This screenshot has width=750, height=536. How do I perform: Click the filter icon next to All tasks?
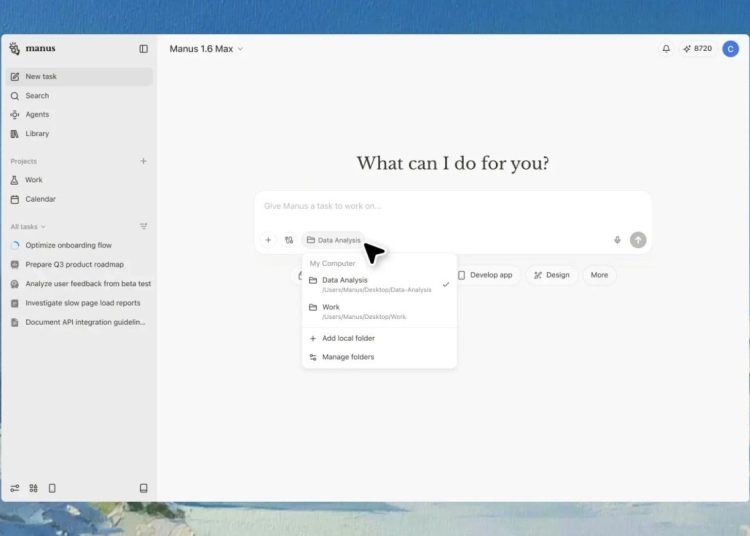pyautogui.click(x=143, y=227)
